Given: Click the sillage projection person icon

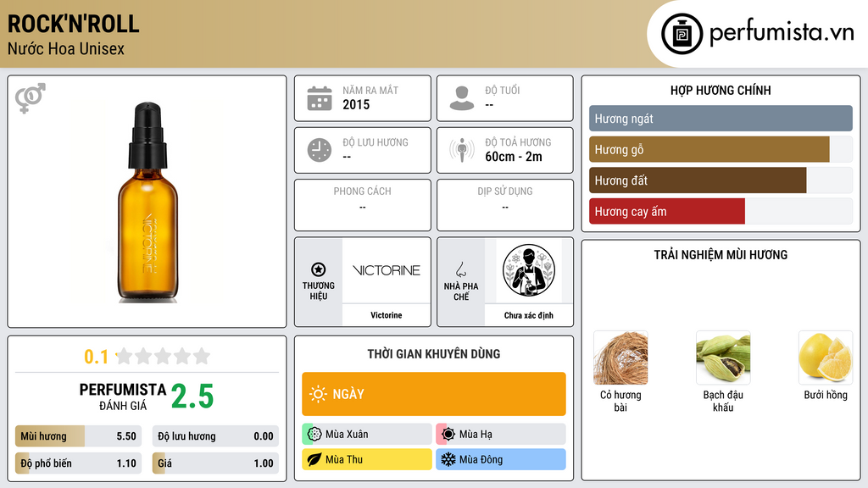Looking at the screenshot, I should (462, 150).
